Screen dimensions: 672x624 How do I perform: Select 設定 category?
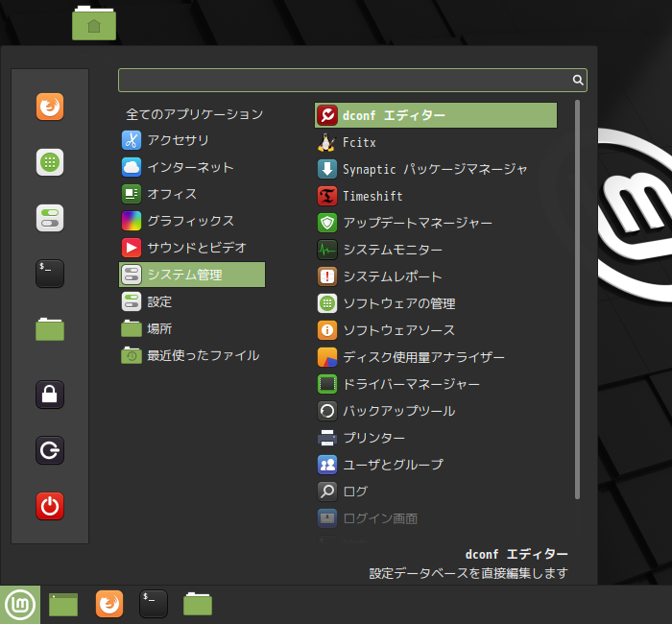point(192,301)
